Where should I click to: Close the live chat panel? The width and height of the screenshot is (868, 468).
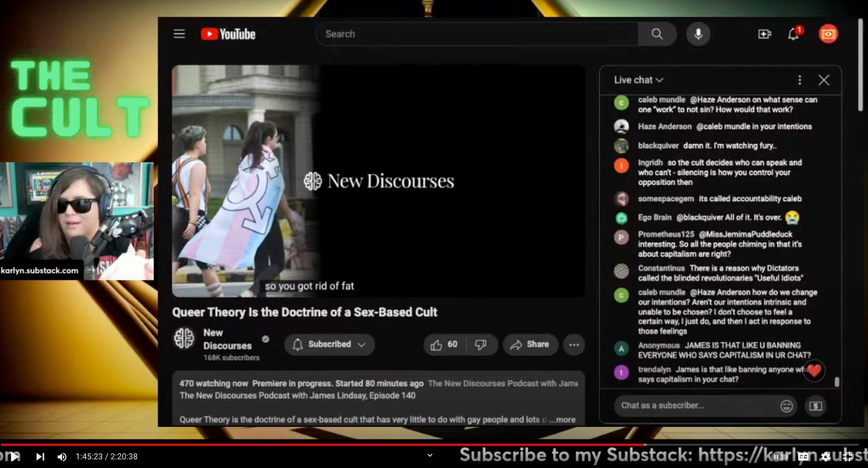824,80
